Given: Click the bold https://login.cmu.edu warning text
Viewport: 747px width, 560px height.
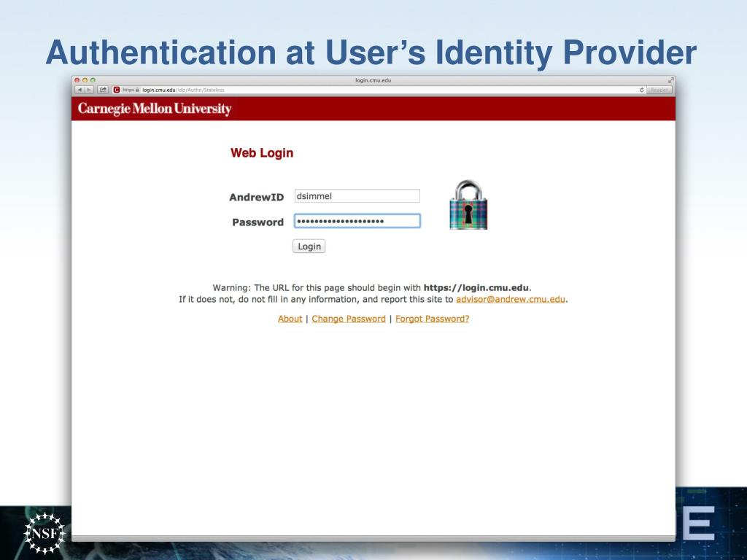Looking at the screenshot, I should pos(476,287).
